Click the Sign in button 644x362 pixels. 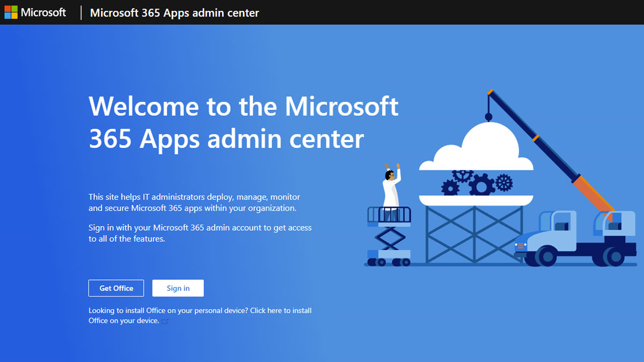178,288
